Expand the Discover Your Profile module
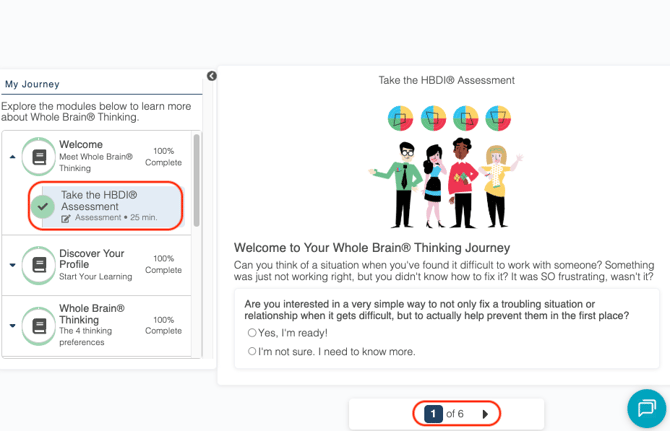This screenshot has width=670, height=431. (12, 265)
